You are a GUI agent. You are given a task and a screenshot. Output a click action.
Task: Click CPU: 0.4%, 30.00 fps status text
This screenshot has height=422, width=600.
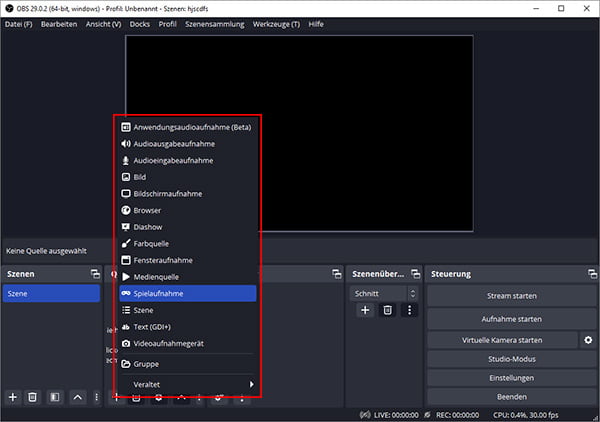526,415
